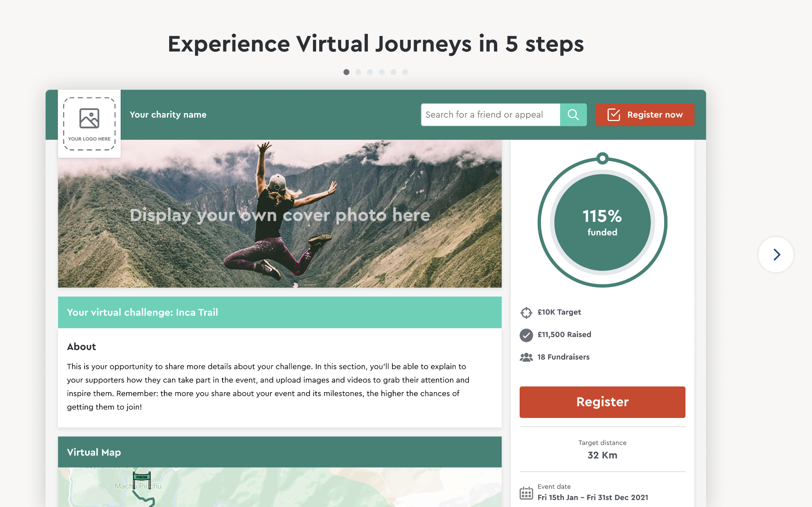The image size is (812, 507).
Task: Click the target crosshair icon
Action: [x=526, y=313]
